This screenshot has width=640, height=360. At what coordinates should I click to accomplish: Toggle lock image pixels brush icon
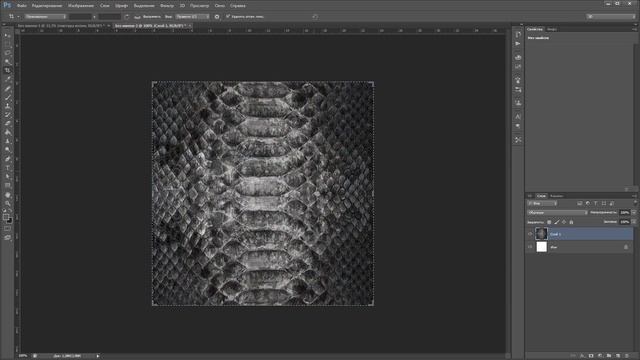(557, 222)
